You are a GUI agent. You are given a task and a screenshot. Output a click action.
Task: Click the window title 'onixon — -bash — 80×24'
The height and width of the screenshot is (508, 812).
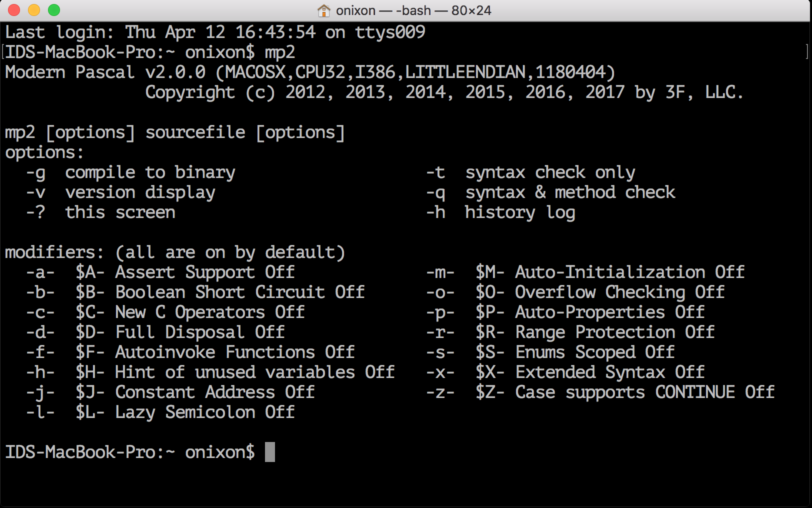pos(413,10)
